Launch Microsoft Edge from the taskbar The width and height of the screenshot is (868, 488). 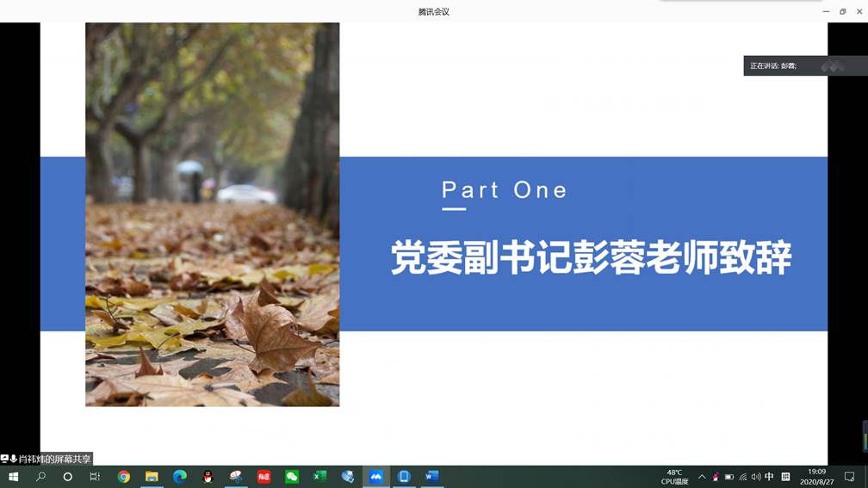coord(180,477)
